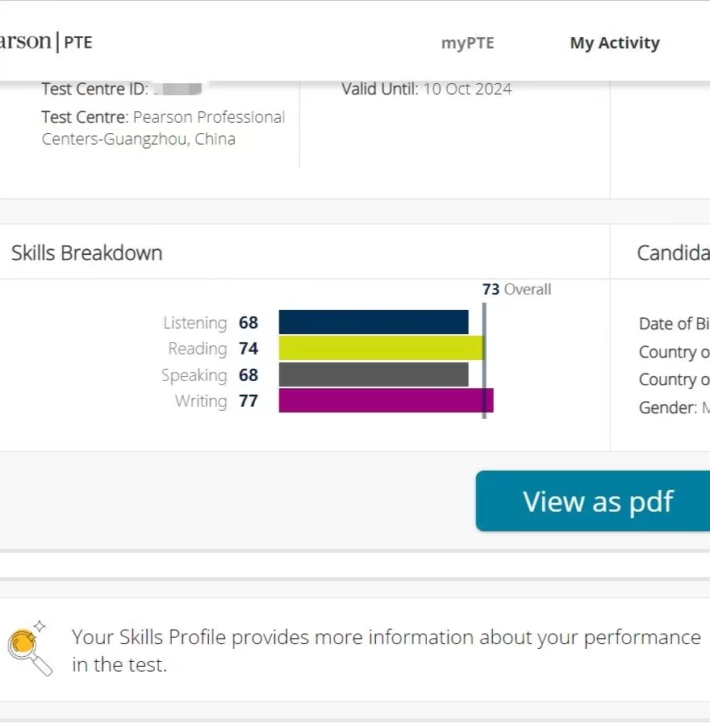Image resolution: width=710 pixels, height=728 pixels.
Task: Click the Skills Breakdown heading
Action: (87, 253)
